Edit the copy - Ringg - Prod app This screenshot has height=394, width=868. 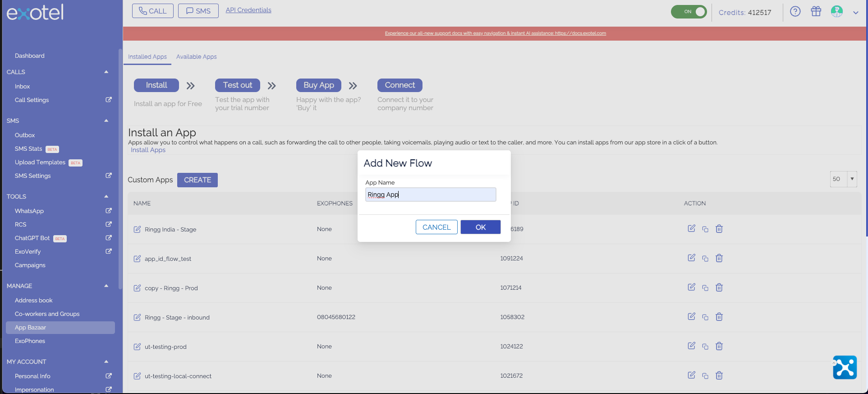click(691, 287)
